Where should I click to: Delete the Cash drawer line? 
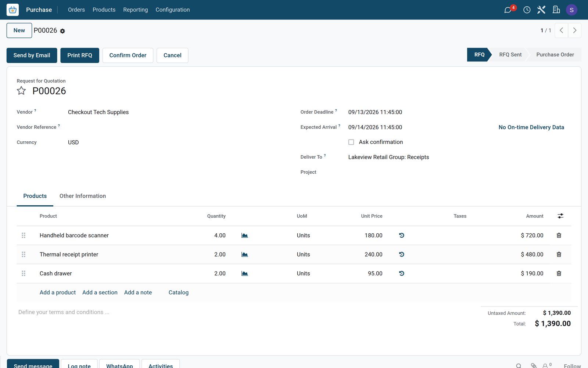click(559, 273)
